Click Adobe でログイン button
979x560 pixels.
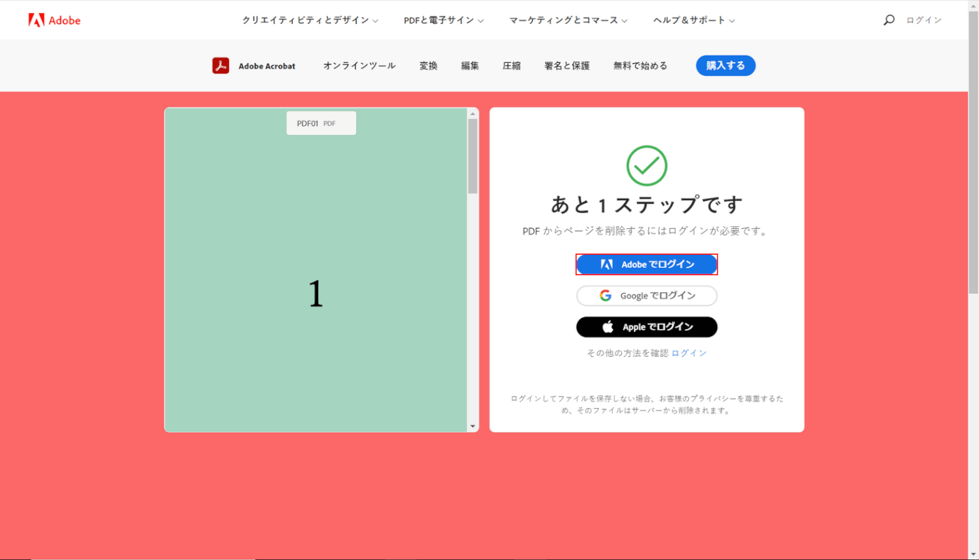click(647, 265)
